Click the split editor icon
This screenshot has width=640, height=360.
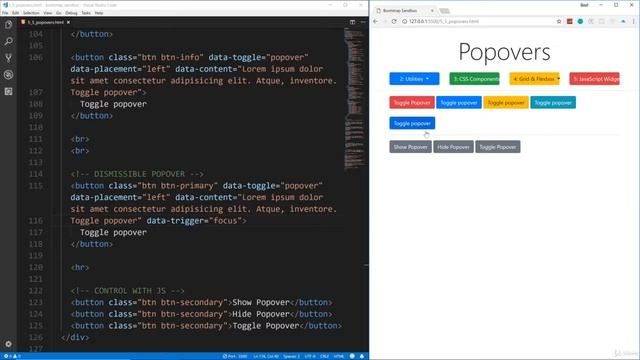click(x=352, y=22)
